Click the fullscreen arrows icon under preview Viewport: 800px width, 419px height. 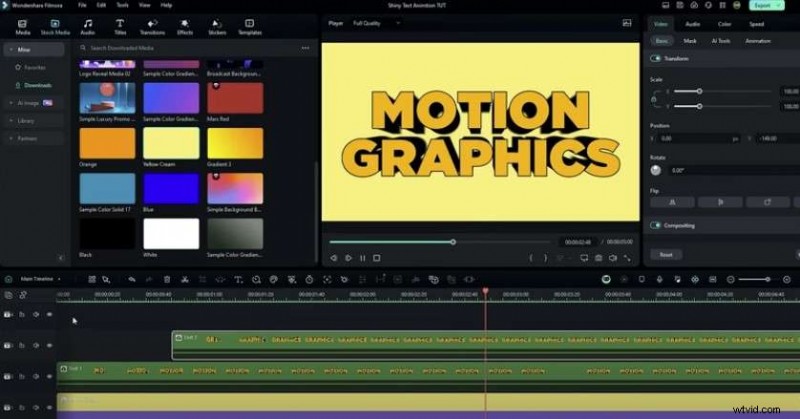point(627,258)
